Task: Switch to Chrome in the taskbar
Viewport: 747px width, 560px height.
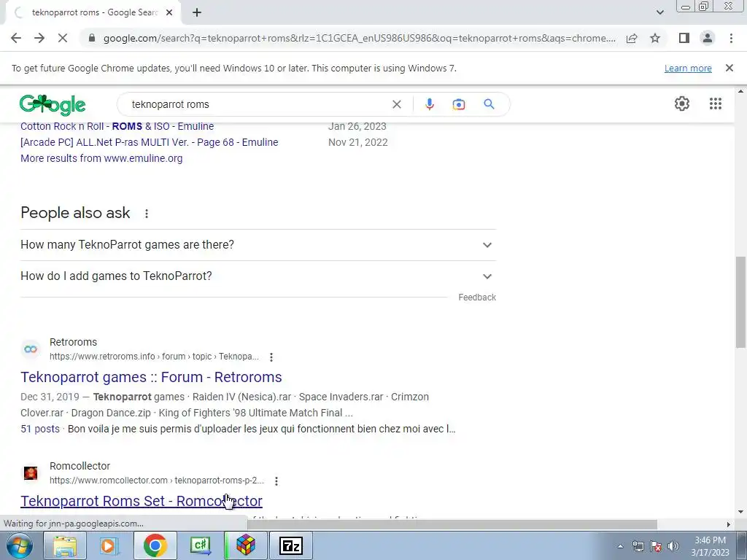Action: pos(155,545)
